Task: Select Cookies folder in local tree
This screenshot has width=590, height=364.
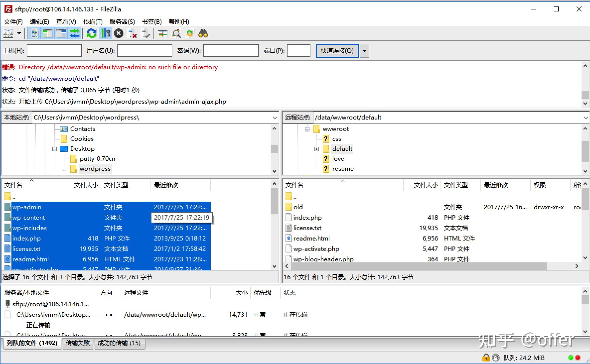Action: 82,139
